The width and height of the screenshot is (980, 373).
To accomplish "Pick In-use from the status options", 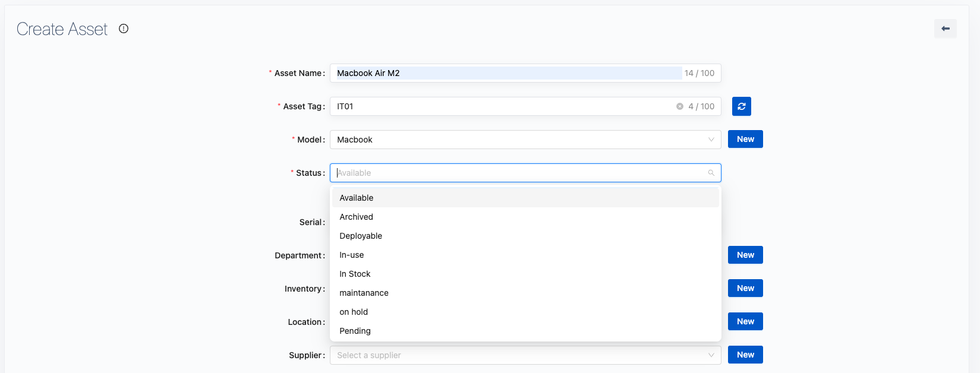I will coord(351,255).
